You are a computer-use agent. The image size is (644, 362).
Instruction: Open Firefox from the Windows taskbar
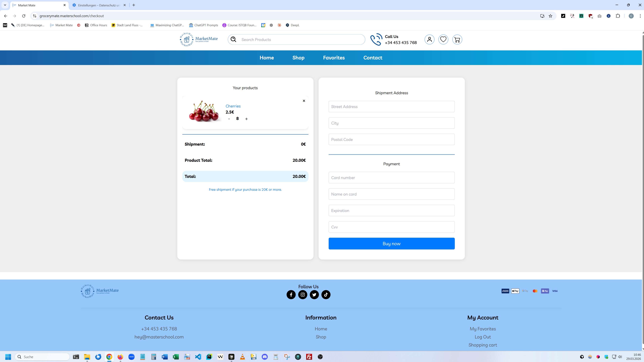(120, 357)
